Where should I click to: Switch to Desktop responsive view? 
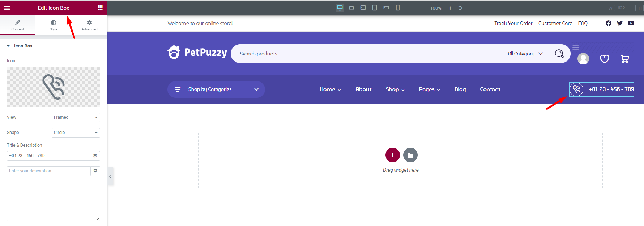(x=340, y=8)
